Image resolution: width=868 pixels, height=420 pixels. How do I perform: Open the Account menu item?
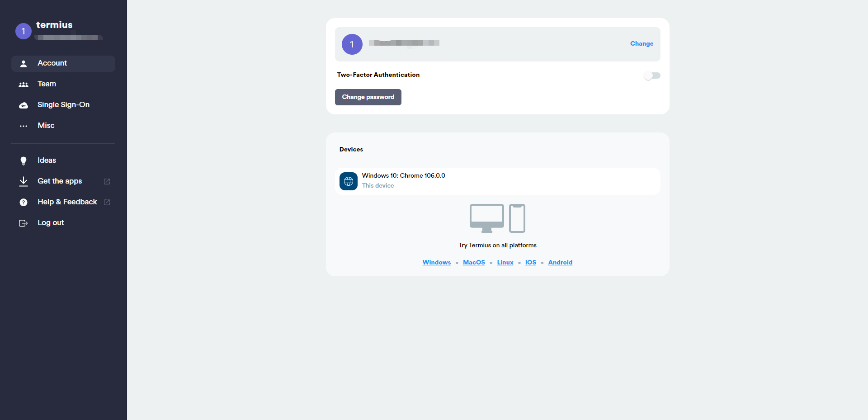point(63,64)
